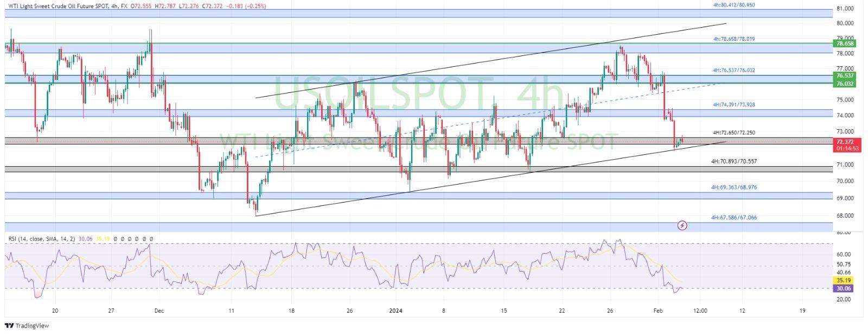Select the RSI (14, close, SMA, 14, 2) legend
This screenshot has height=334, width=868.
click(42, 238)
